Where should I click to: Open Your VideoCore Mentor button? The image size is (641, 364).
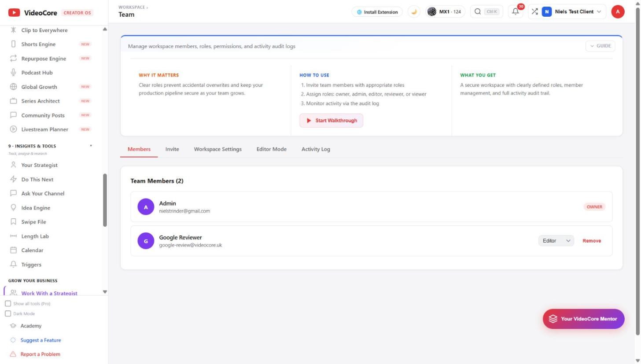[584, 319]
